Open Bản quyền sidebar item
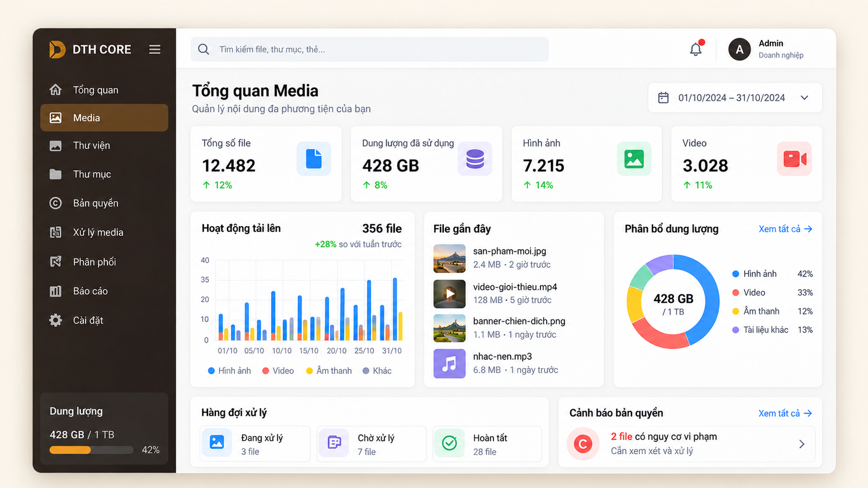 pos(104,203)
